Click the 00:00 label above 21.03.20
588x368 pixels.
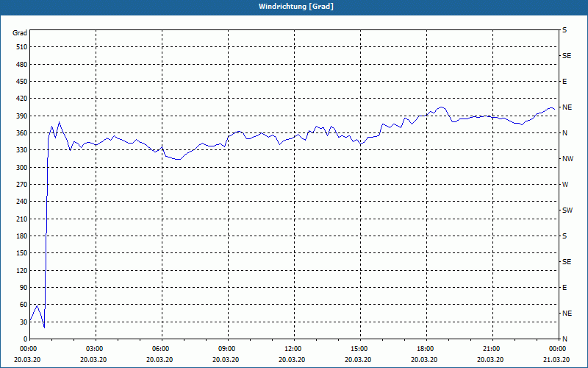click(x=558, y=349)
